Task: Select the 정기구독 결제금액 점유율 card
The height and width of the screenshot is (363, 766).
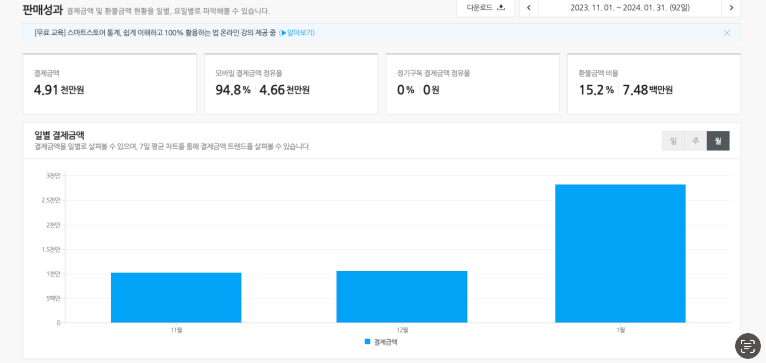Action: [x=473, y=84]
